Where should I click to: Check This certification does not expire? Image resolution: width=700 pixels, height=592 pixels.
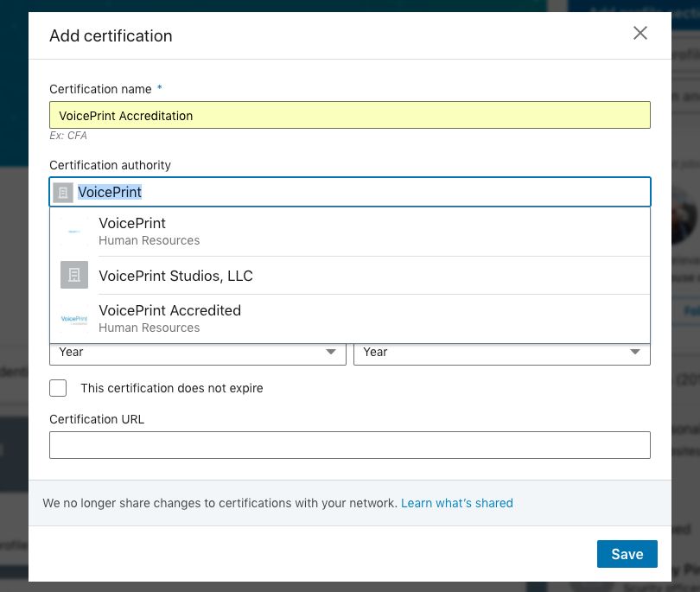(x=58, y=388)
